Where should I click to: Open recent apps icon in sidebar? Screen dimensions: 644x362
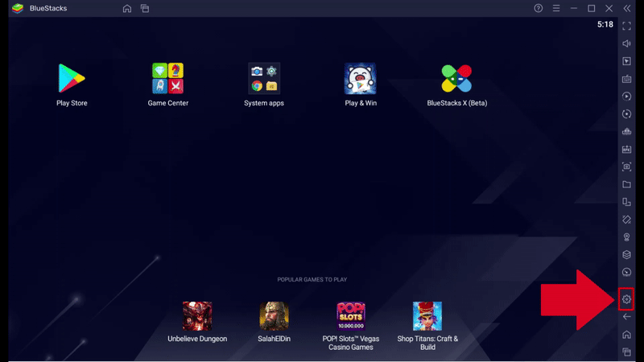626,352
